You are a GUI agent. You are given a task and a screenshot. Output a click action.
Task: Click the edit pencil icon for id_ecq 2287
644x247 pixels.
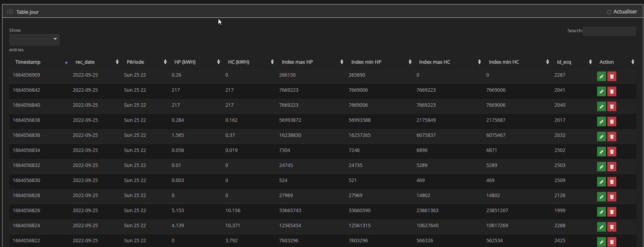pyautogui.click(x=601, y=76)
